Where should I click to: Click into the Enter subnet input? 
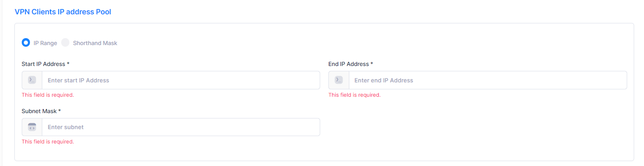(181, 127)
